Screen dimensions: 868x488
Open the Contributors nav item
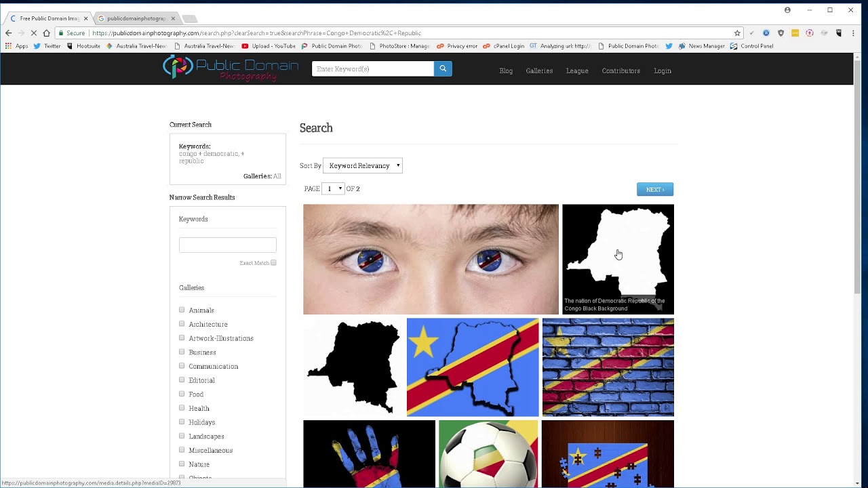tap(621, 70)
